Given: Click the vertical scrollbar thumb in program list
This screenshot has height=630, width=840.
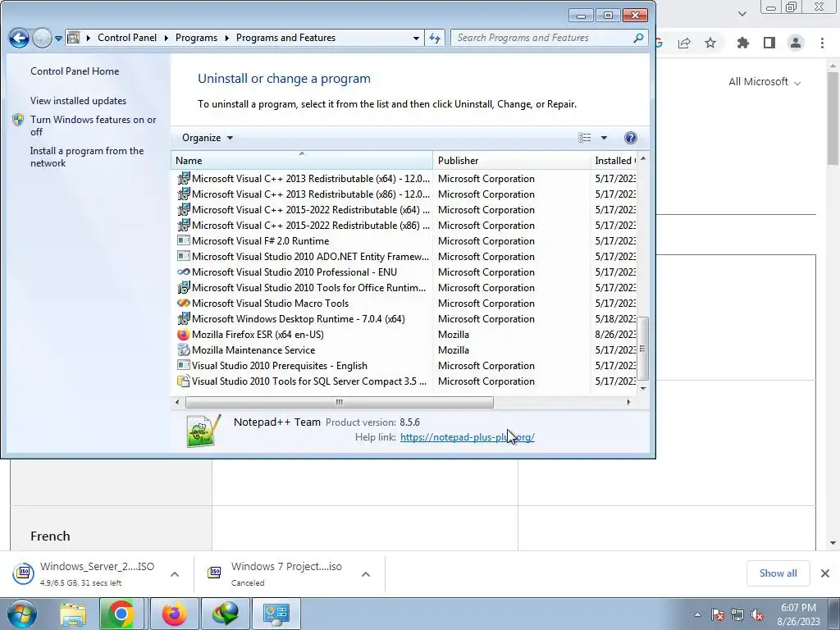Looking at the screenshot, I should click(643, 349).
